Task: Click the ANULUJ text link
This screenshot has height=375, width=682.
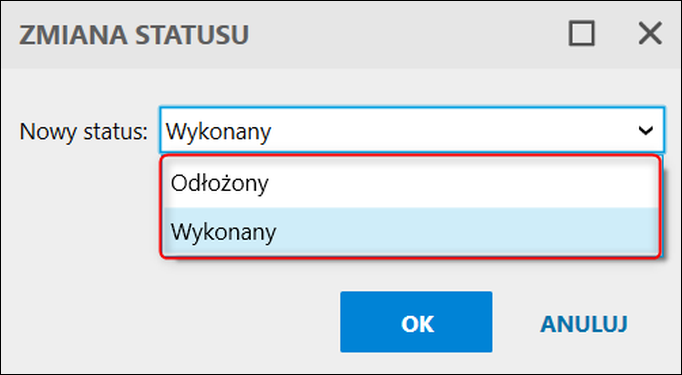Action: [x=584, y=324]
